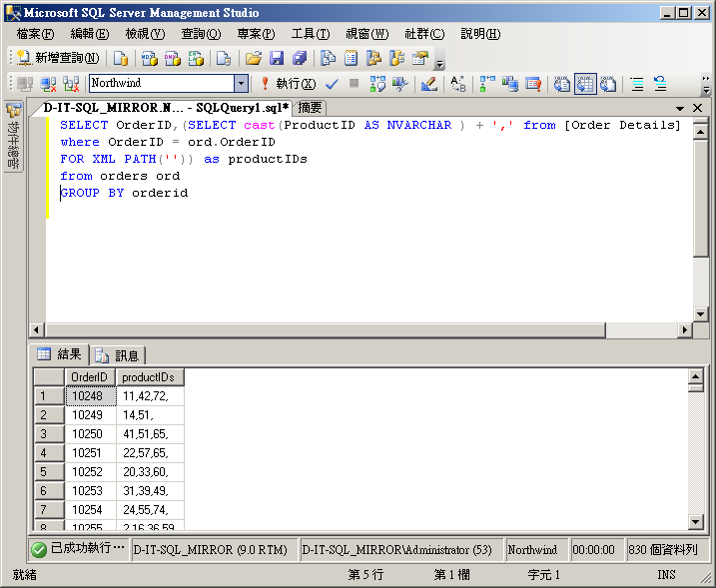
Task: Toggle the Include Client Statistics icon
Action: pos(510,84)
